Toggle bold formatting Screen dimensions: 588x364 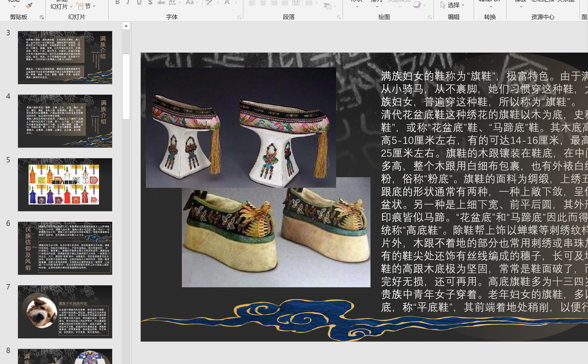point(118,3)
